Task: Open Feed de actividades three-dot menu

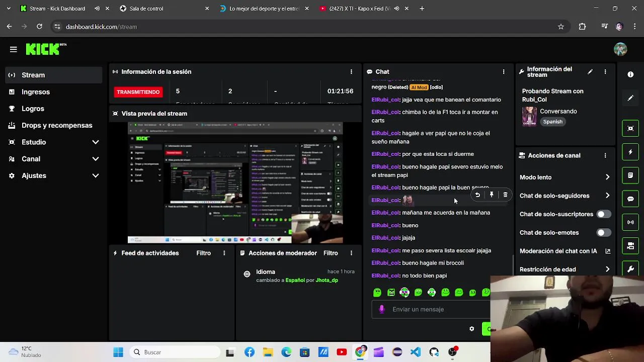Action: 224,253
